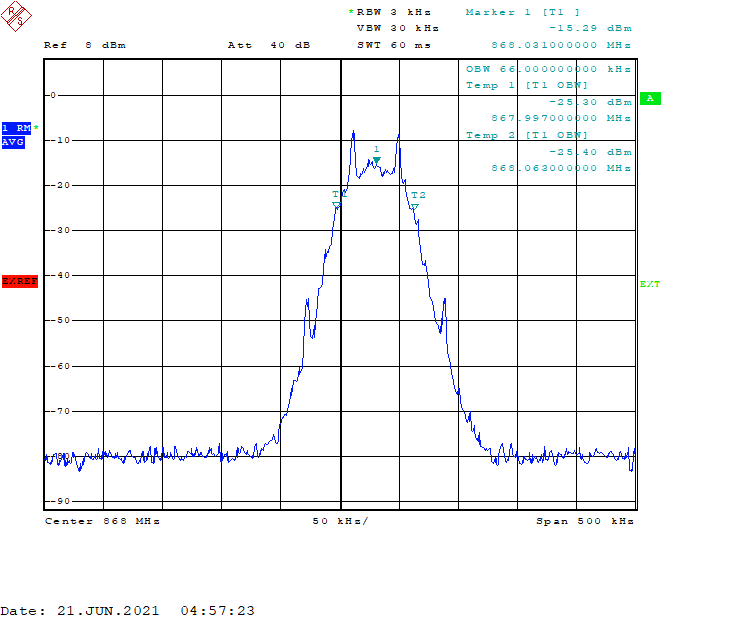Click the blue AVG detector label

coord(13,142)
